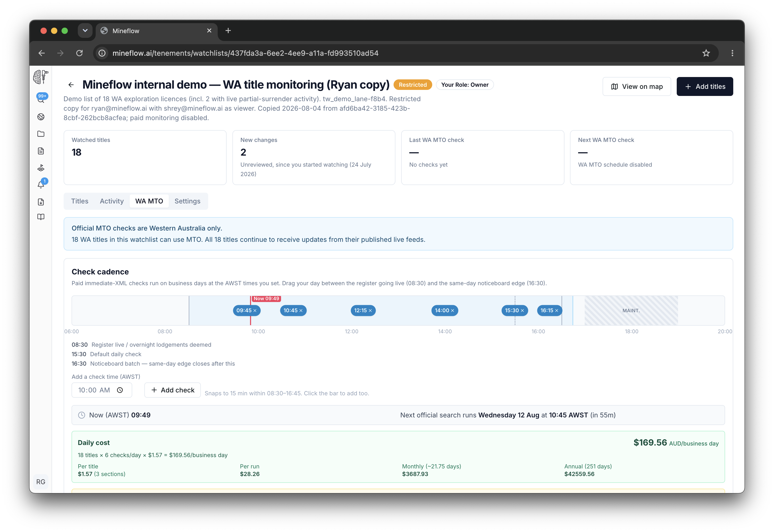The image size is (774, 532).
Task: Click the Per title value $1.57
Action: 85,474
